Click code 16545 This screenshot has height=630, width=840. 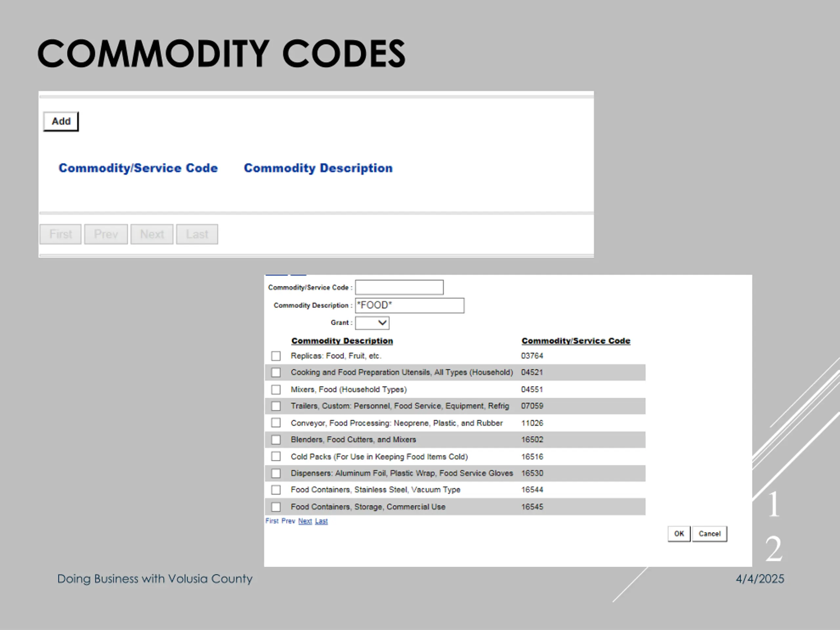(x=532, y=507)
